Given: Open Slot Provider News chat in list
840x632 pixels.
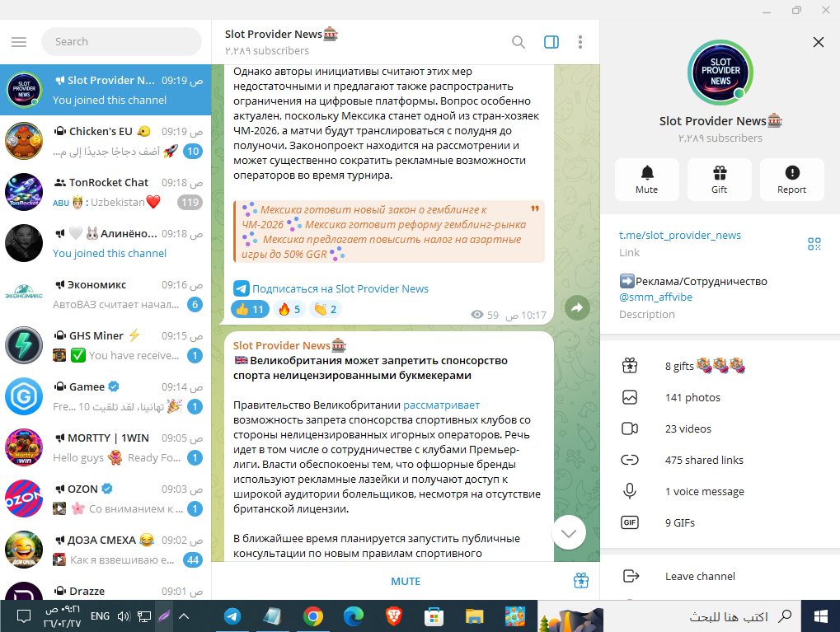Looking at the screenshot, I should (x=106, y=90).
